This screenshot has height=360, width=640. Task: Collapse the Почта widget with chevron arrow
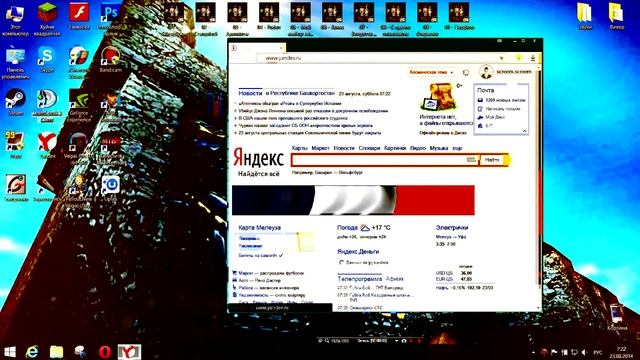click(524, 131)
